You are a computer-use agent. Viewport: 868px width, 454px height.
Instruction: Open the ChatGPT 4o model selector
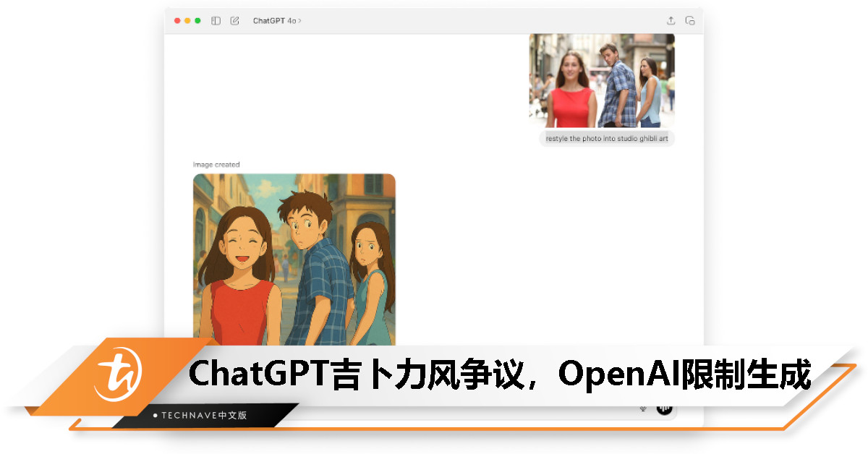tap(275, 21)
